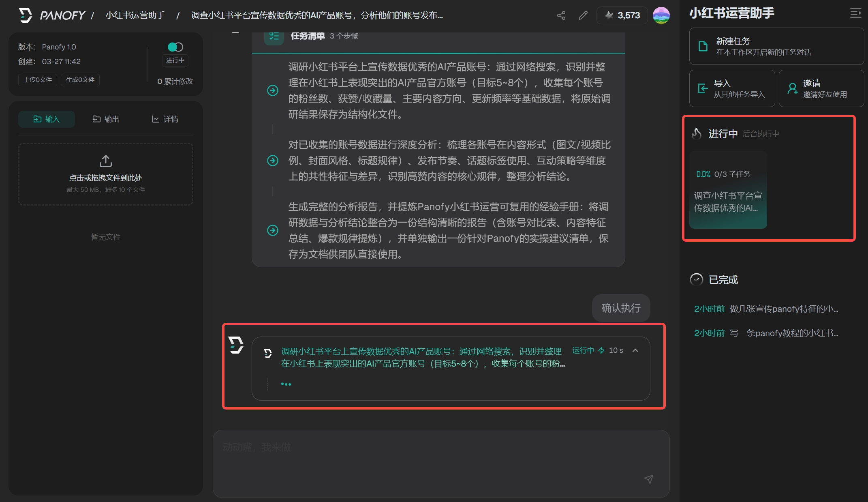Open the in-progress task progress card
The height and width of the screenshot is (502, 868).
pyautogui.click(x=728, y=190)
